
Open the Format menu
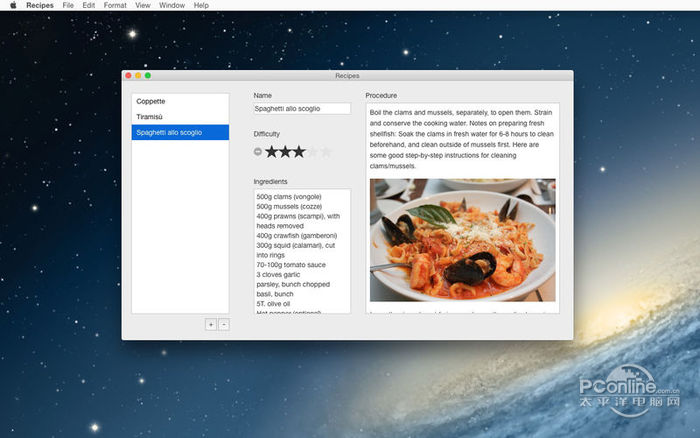coord(115,6)
